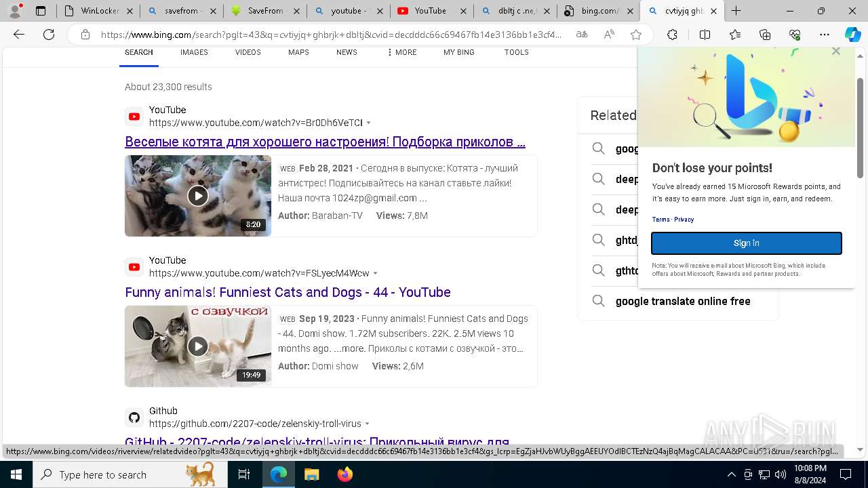
Task: Expand options arrow for Github result URL
Action: pyautogui.click(x=368, y=424)
